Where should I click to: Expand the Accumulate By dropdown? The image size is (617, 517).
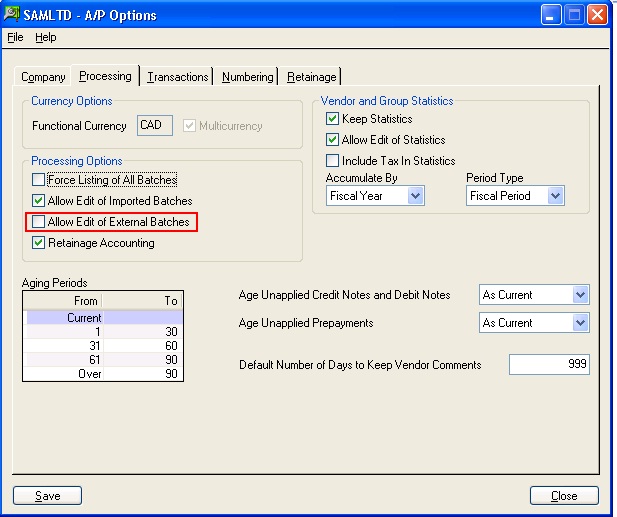click(x=416, y=196)
